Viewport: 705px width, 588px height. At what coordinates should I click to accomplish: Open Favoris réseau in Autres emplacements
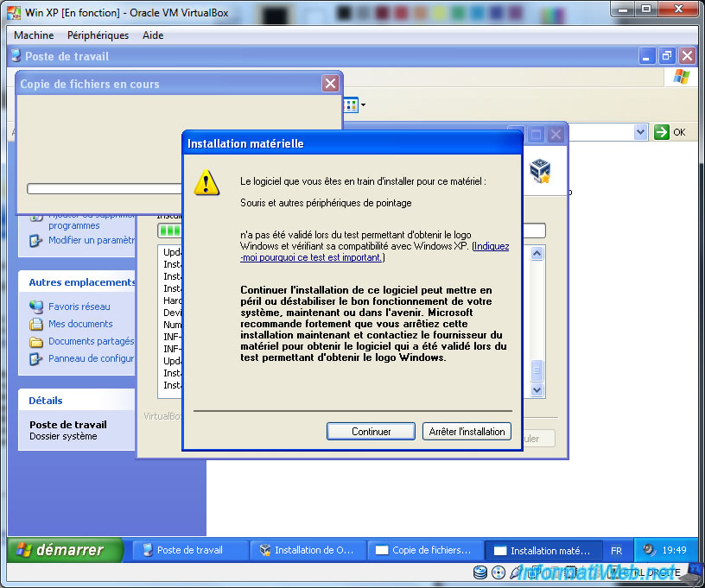(79, 307)
